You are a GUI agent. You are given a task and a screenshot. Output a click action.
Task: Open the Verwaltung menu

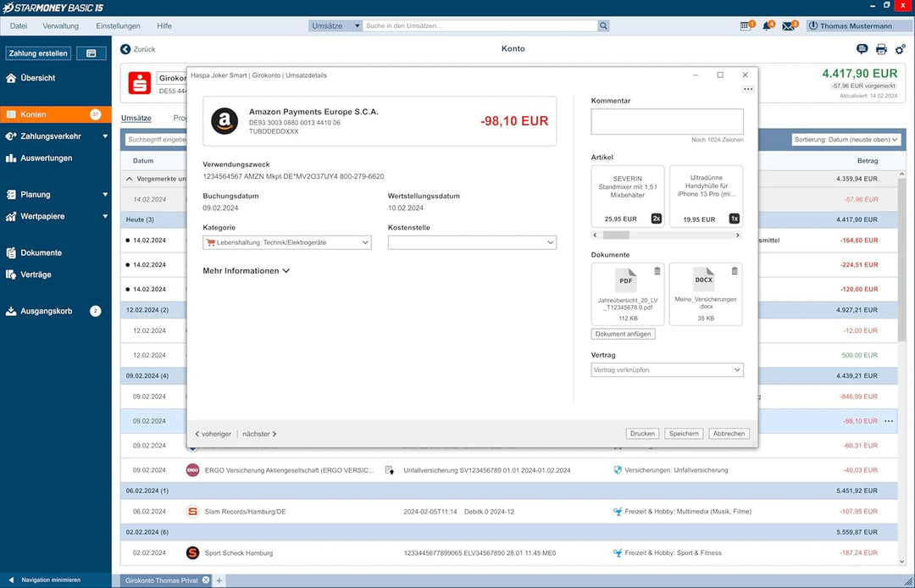pyautogui.click(x=61, y=25)
